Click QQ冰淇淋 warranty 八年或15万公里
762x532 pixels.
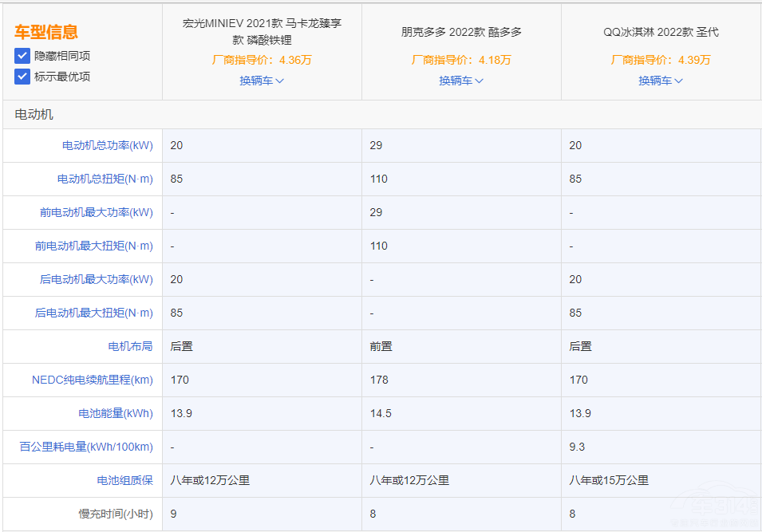[x=609, y=480]
